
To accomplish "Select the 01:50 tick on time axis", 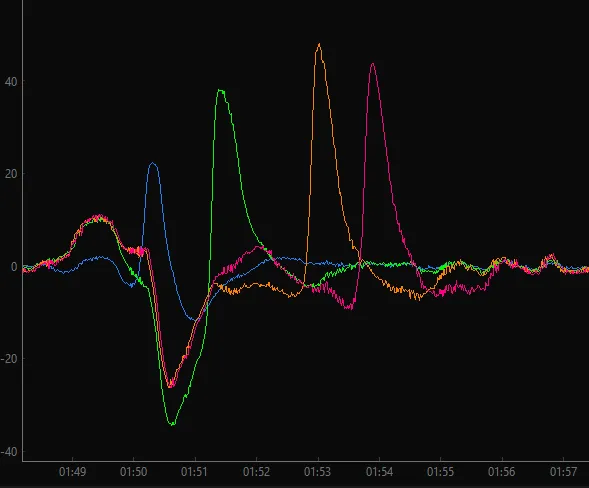I will point(133,471).
